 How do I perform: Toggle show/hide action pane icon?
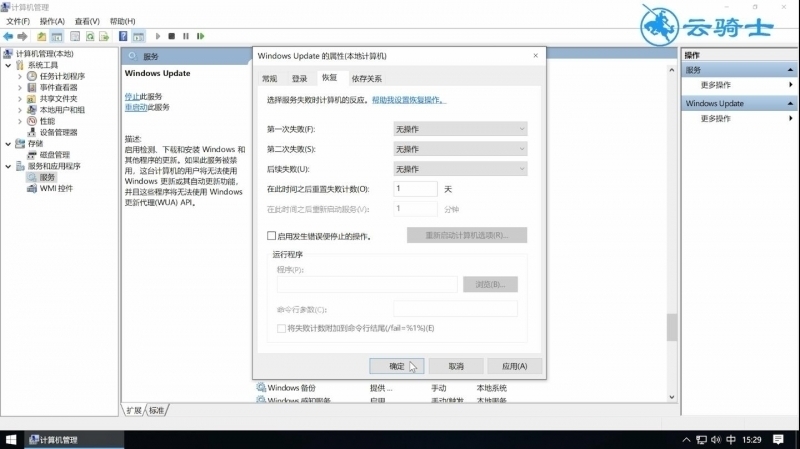(138, 36)
